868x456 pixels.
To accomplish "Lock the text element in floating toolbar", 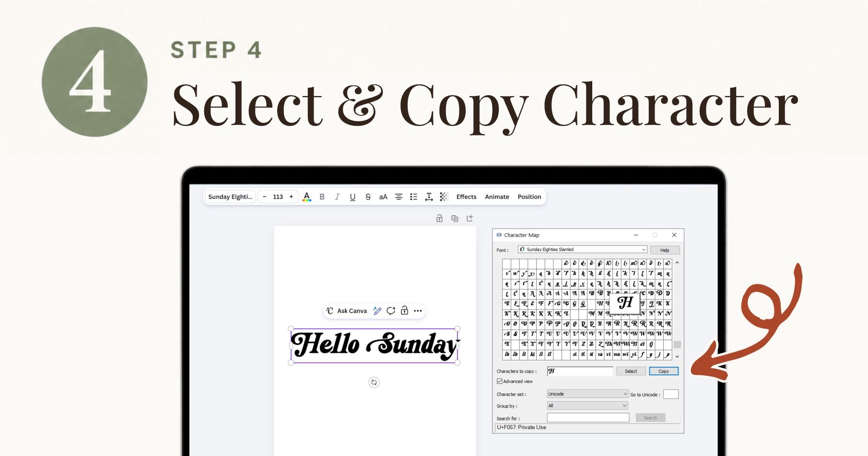I will coord(404,311).
